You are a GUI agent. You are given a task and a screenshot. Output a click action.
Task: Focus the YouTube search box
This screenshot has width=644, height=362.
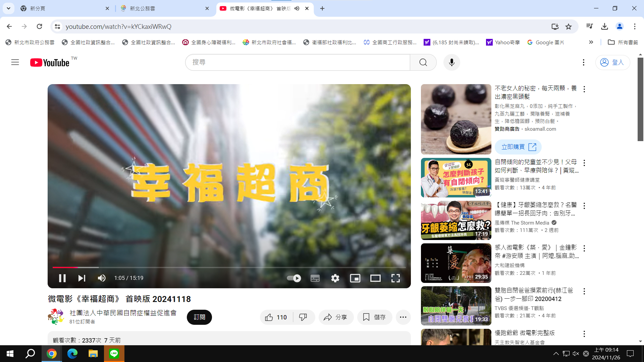[x=298, y=62]
